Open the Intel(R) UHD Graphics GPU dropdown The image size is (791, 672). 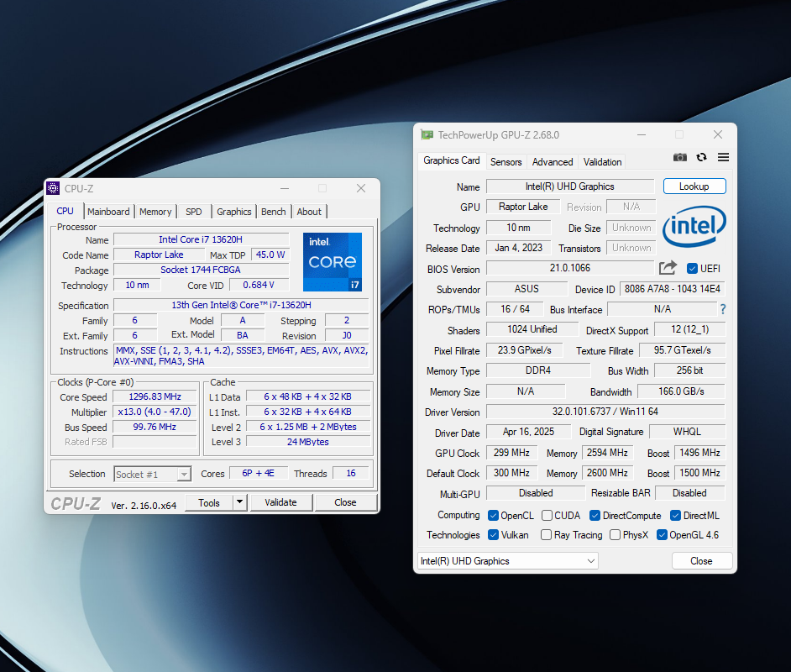coord(508,561)
